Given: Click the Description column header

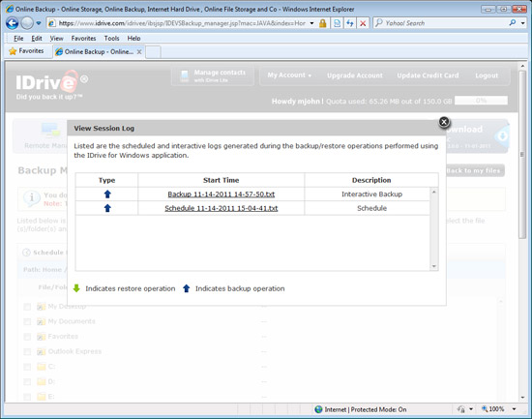Looking at the screenshot, I should [x=371, y=180].
